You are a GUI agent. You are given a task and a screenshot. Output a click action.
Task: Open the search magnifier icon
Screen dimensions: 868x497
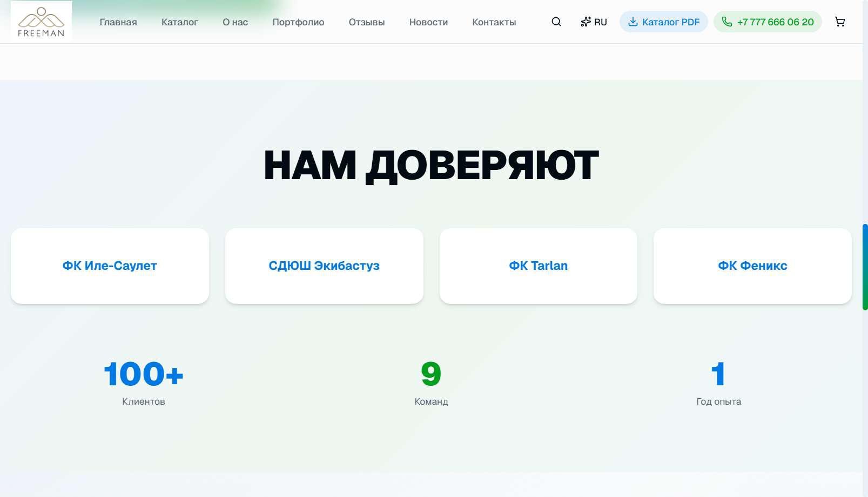click(556, 22)
